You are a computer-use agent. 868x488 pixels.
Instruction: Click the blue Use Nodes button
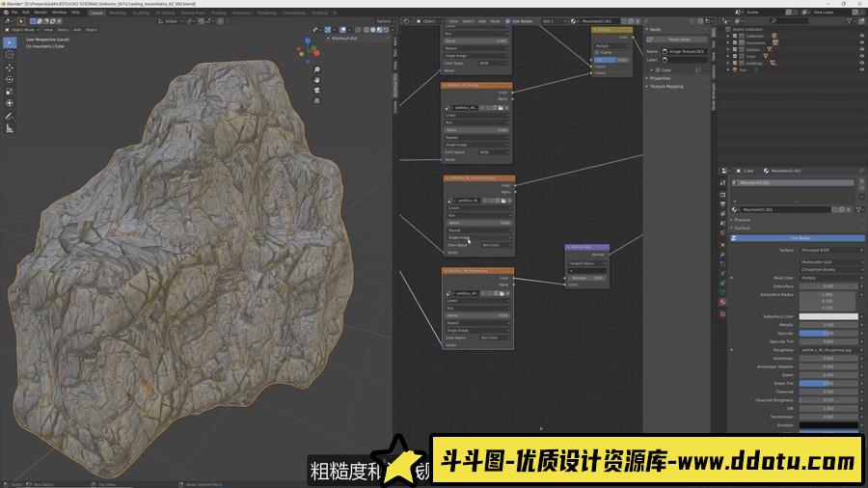[x=799, y=238]
